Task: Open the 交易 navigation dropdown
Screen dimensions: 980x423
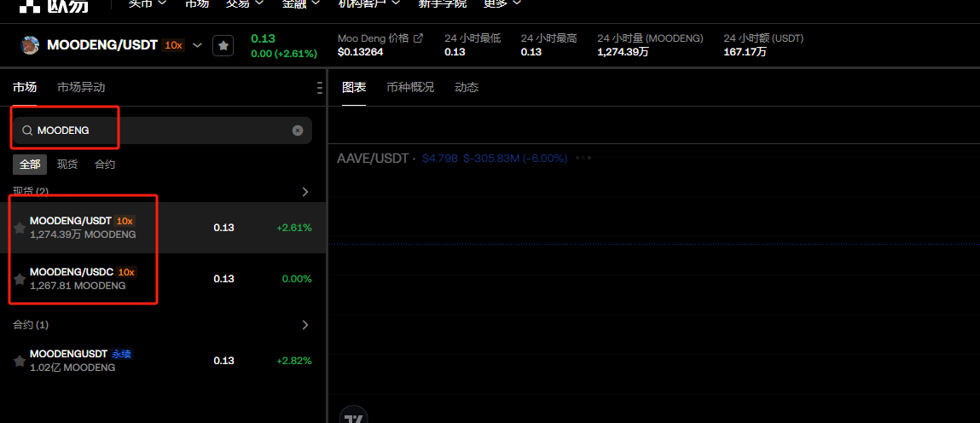Action: click(x=246, y=3)
